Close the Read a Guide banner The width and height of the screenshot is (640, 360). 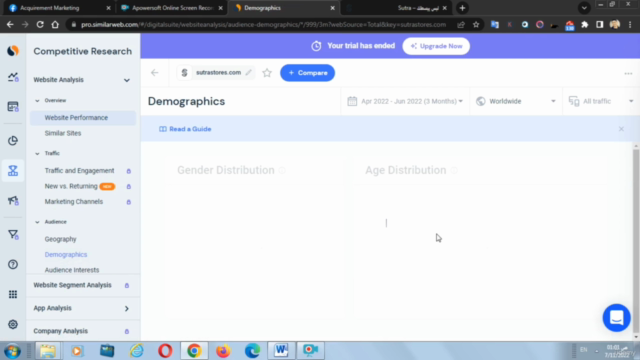pyautogui.click(x=621, y=129)
